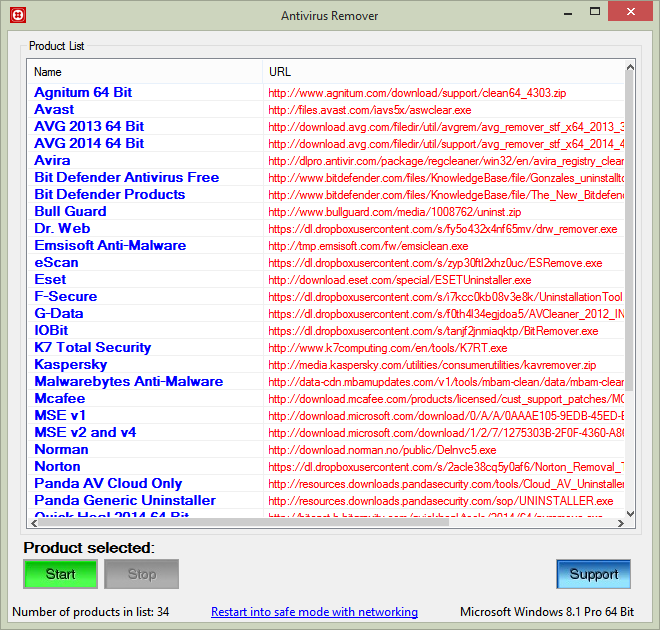This screenshot has height=630, width=660.
Task: Click Microsoft Windows 8.1 Pro 64 Bit text
Action: pyautogui.click(x=547, y=611)
